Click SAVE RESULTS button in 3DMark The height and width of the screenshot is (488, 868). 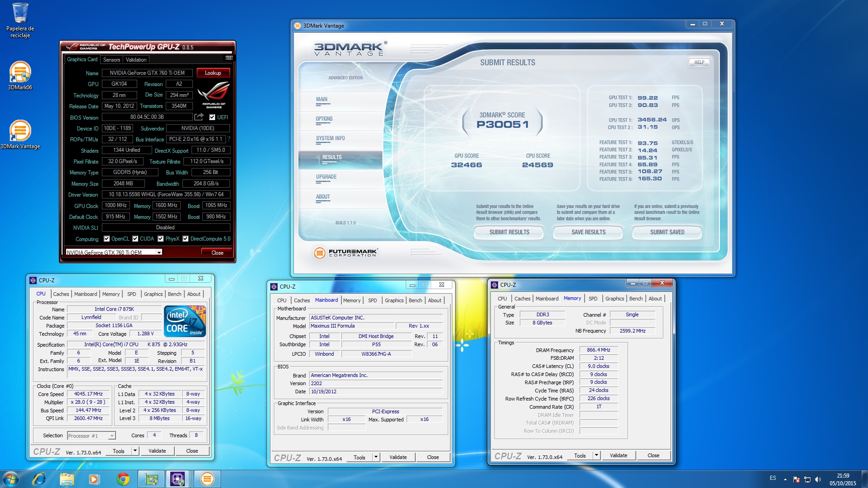pyautogui.click(x=588, y=232)
